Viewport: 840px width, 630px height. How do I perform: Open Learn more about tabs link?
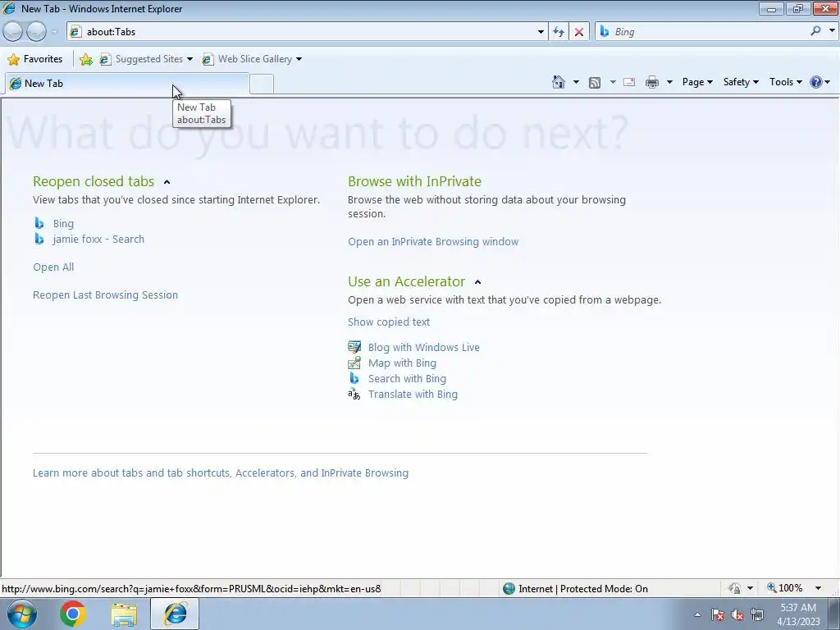click(221, 473)
